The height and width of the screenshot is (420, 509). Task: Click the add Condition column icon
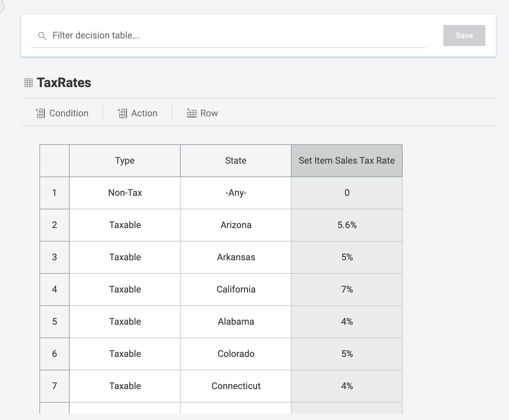click(40, 113)
